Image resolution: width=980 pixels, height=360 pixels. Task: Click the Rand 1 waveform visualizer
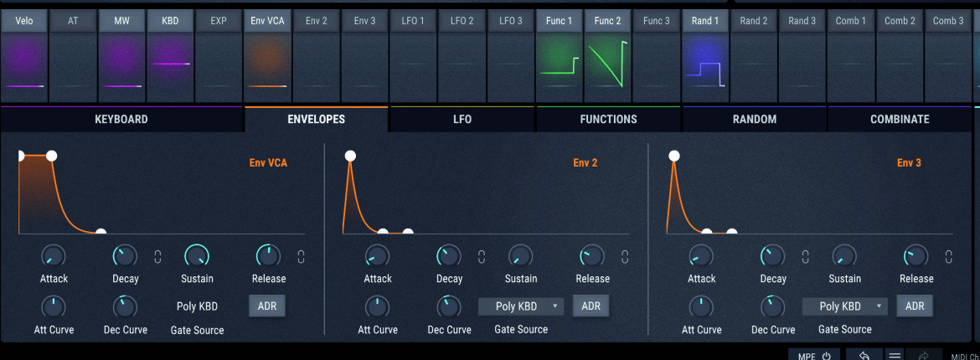click(x=705, y=68)
